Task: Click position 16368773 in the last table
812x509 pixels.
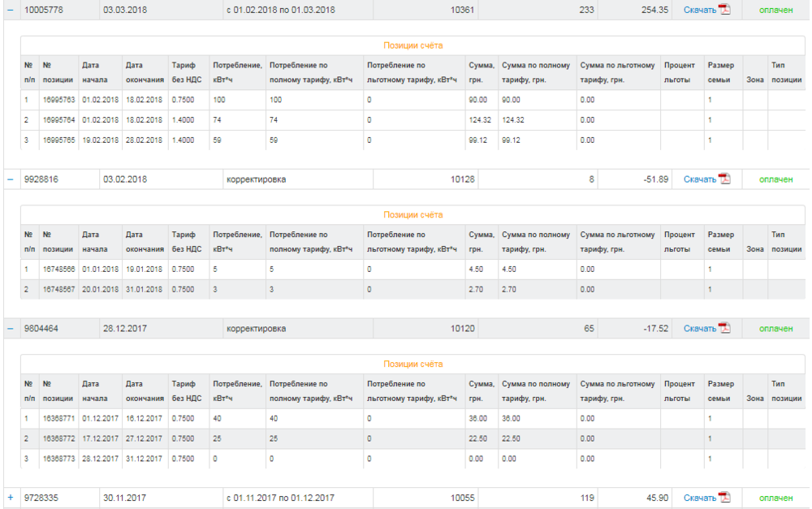Action: [x=58, y=459]
